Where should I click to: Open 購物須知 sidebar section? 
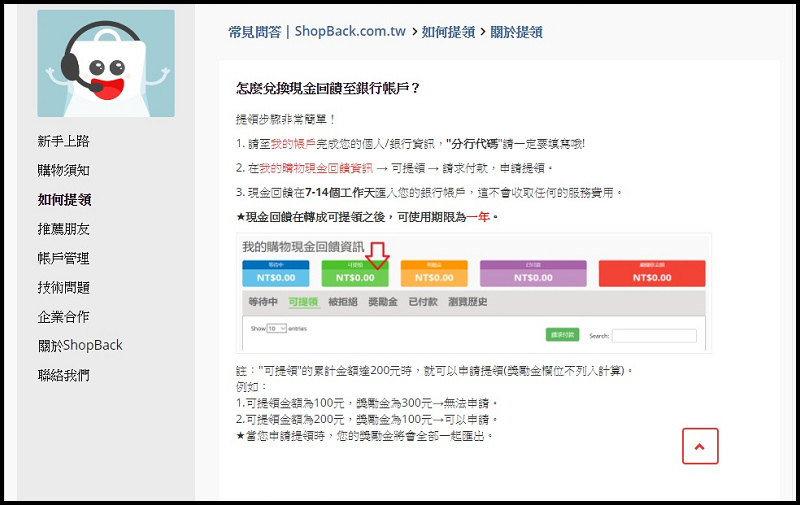point(63,170)
